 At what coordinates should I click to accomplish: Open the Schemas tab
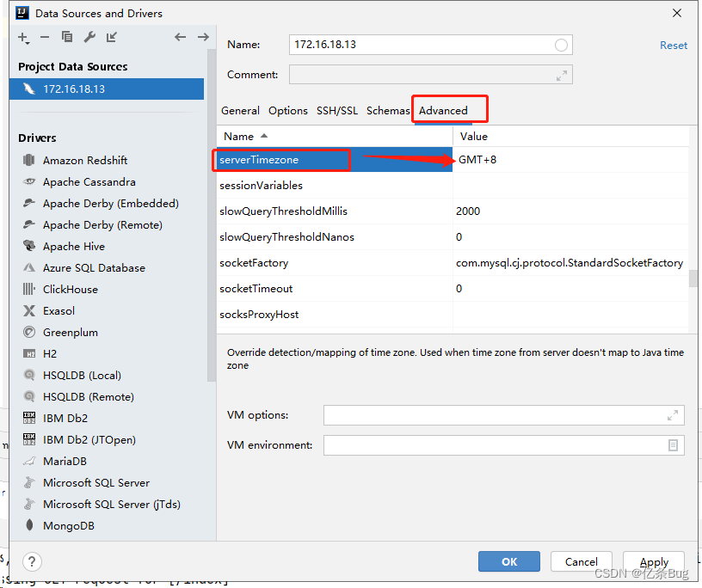tap(387, 110)
